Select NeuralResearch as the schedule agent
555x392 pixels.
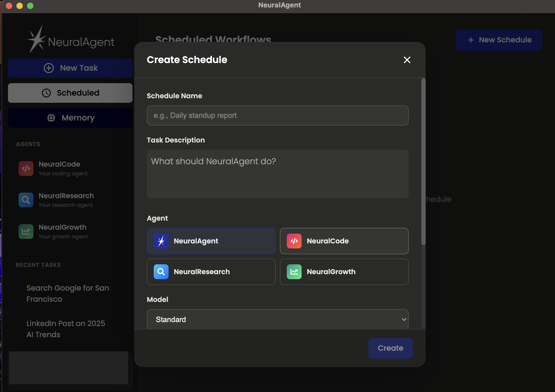tap(211, 272)
